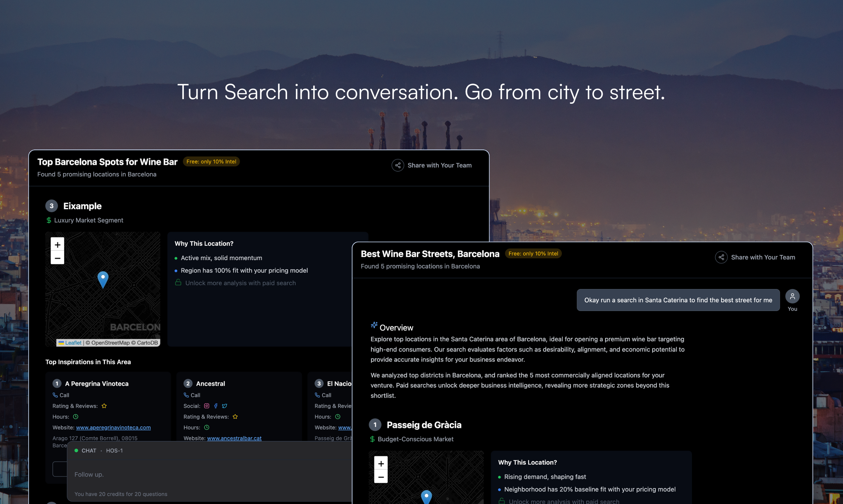Click Unlock more analysis lock under Eixample
Viewport: 843px width, 504px height.
(x=178, y=283)
